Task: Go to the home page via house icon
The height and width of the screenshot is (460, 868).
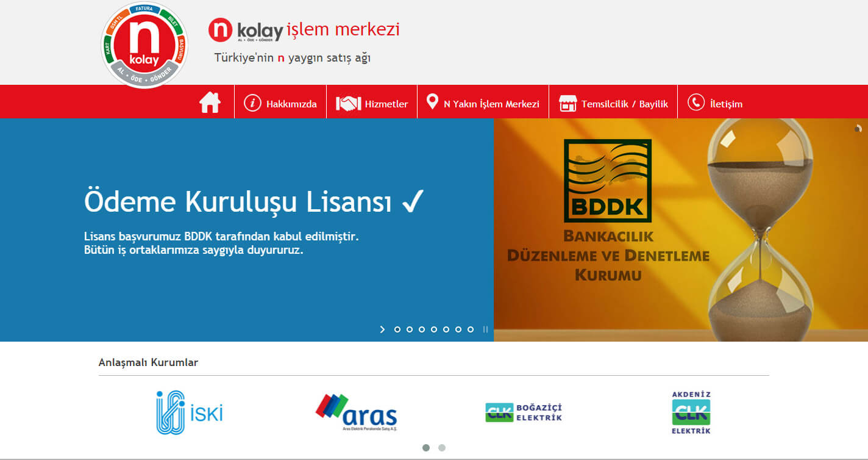Action: tap(210, 102)
